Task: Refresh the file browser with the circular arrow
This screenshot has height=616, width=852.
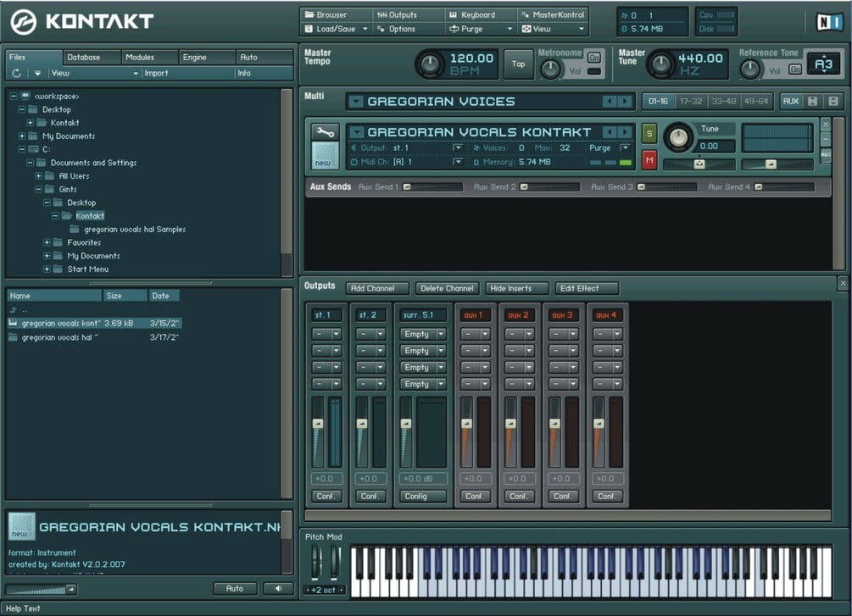Action: tap(17, 73)
